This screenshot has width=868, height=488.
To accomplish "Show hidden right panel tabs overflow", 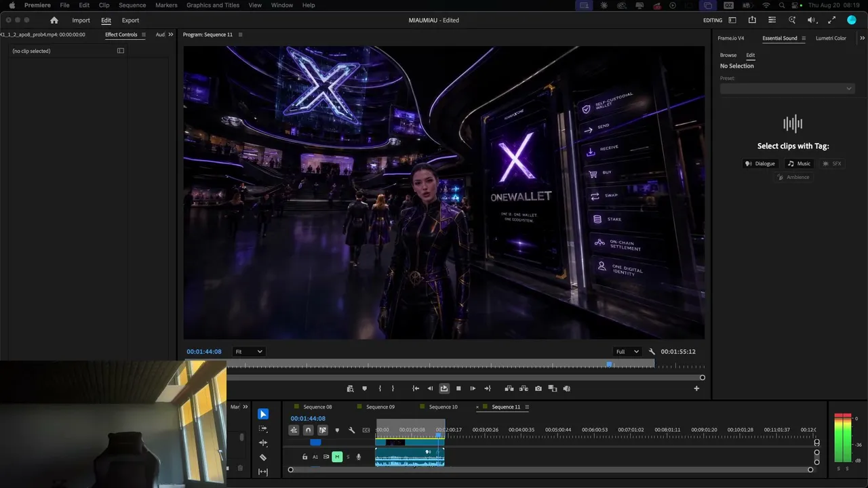I will [x=863, y=38].
